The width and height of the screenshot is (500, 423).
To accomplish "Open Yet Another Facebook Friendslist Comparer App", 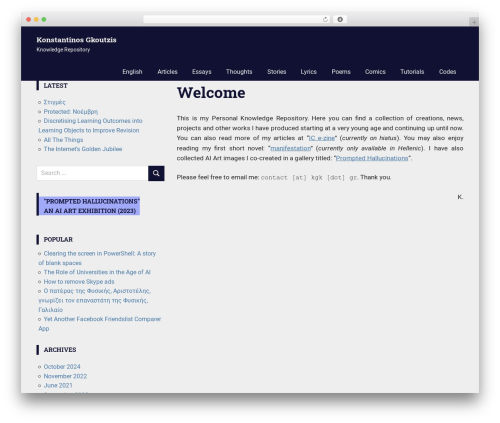I will tap(99, 324).
